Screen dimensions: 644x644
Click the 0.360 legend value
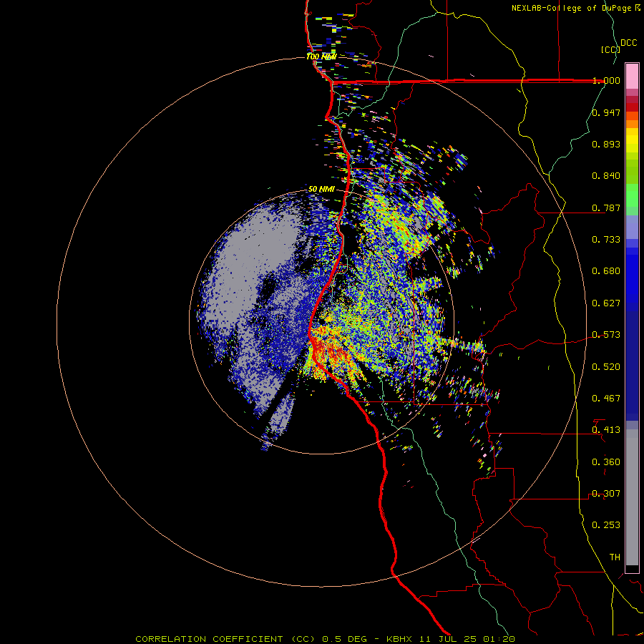[x=606, y=462]
